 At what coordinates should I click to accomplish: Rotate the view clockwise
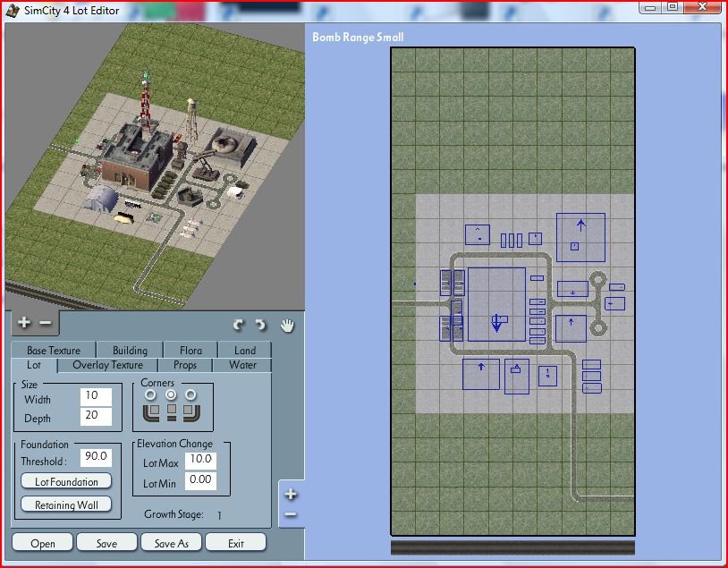[x=260, y=325]
